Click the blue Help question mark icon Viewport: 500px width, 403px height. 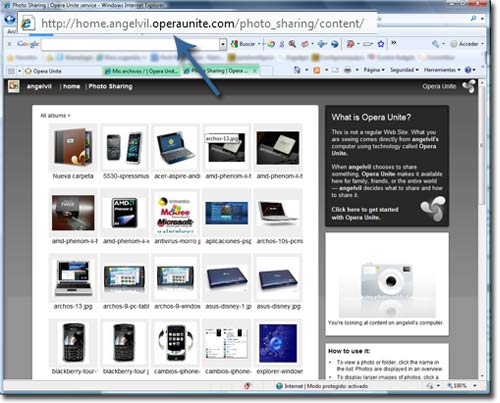coord(468,70)
